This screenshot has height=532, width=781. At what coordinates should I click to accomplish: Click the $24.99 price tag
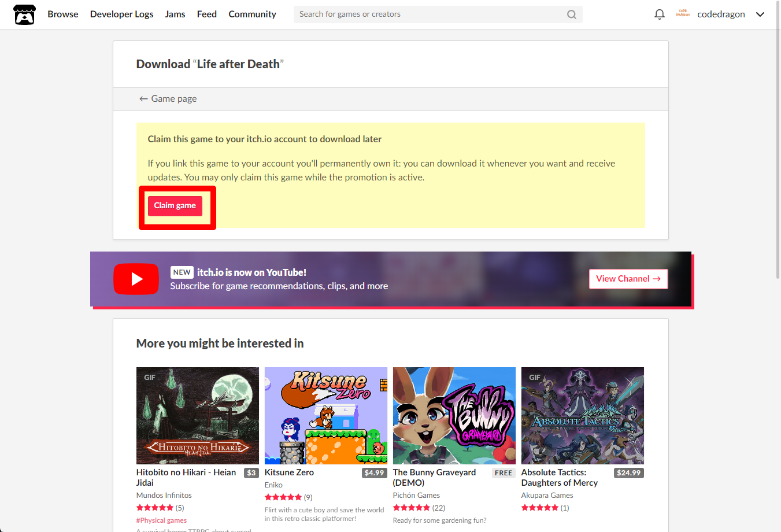click(629, 473)
